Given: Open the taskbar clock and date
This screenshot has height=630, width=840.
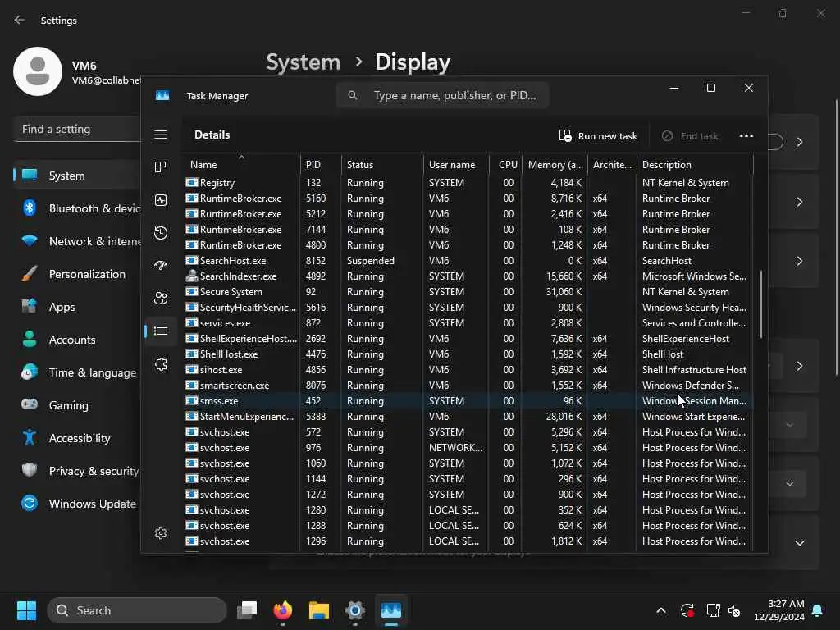Looking at the screenshot, I should pos(778,610).
